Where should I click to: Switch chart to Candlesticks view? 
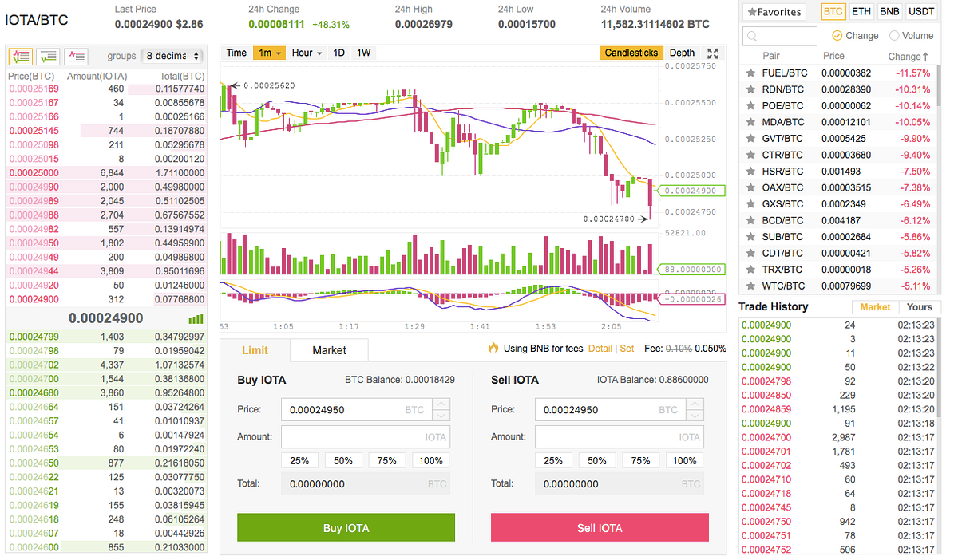coord(631,53)
